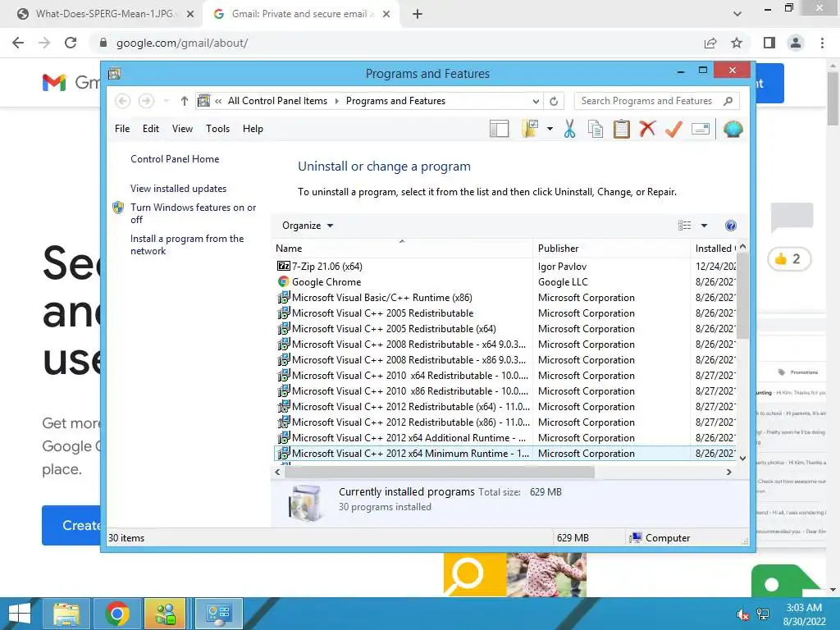The height and width of the screenshot is (630, 840).
Task: Click Control Panel Home link
Action: (175, 159)
